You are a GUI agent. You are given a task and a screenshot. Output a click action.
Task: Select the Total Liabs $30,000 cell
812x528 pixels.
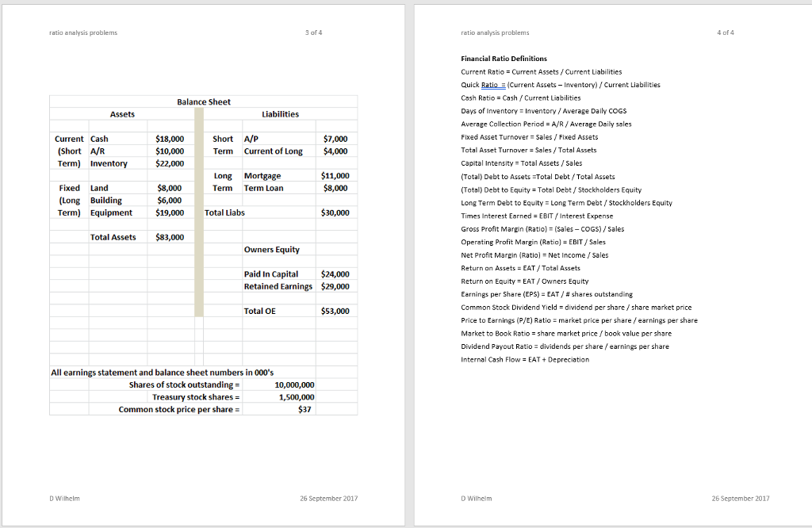point(335,212)
